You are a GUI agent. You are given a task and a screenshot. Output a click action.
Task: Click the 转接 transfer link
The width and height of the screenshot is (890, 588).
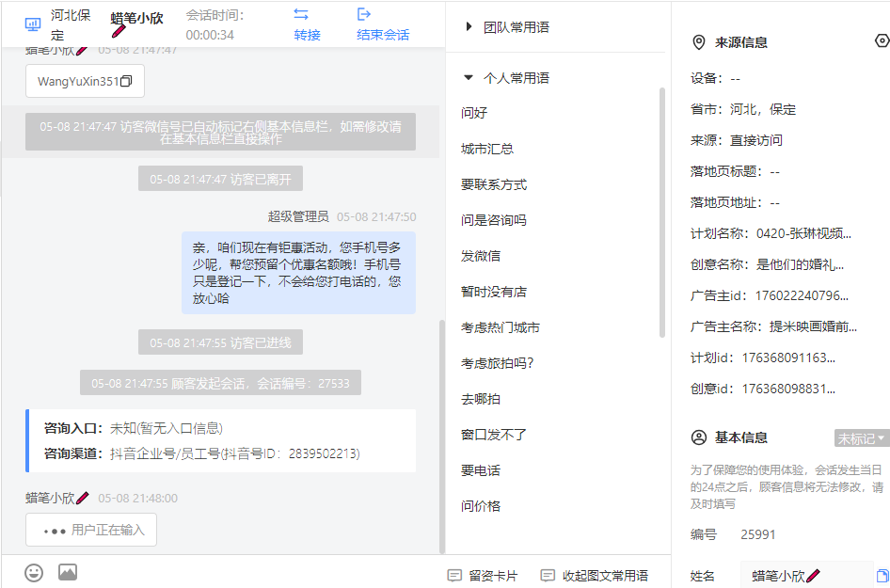click(x=307, y=35)
